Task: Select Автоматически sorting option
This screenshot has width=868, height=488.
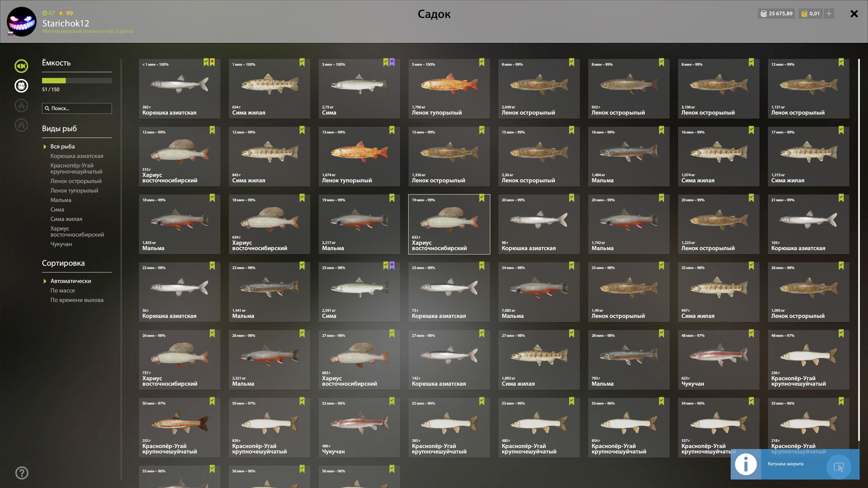Action: (x=71, y=281)
